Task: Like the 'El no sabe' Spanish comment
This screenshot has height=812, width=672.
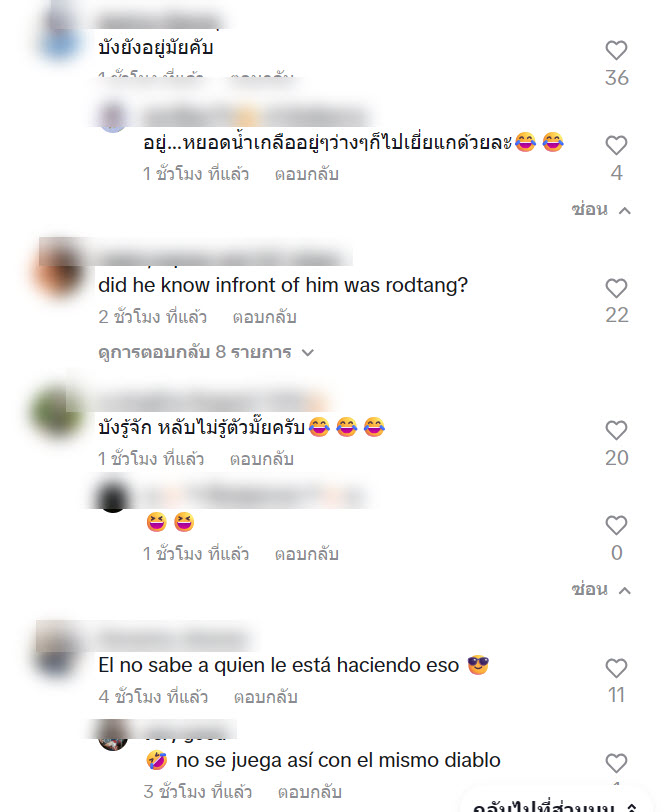Action: [616, 668]
